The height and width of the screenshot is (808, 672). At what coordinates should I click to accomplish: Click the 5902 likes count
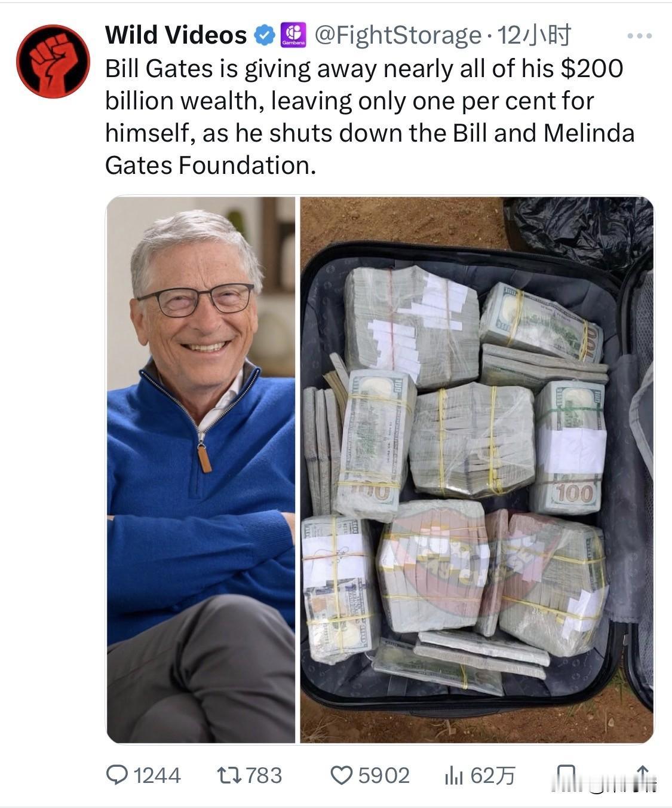pos(384,776)
